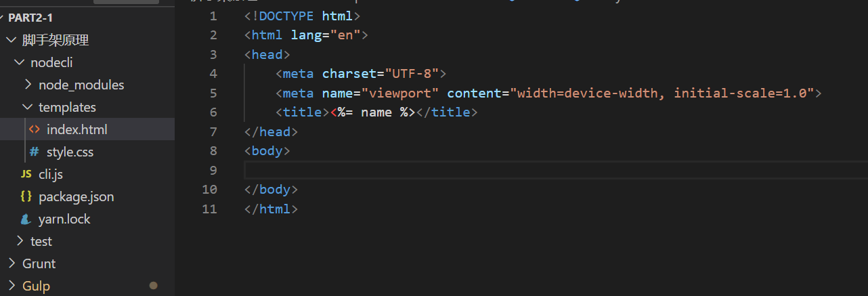Click the modified dot indicator next to Gulp
The image size is (868, 296).
coord(154,286)
